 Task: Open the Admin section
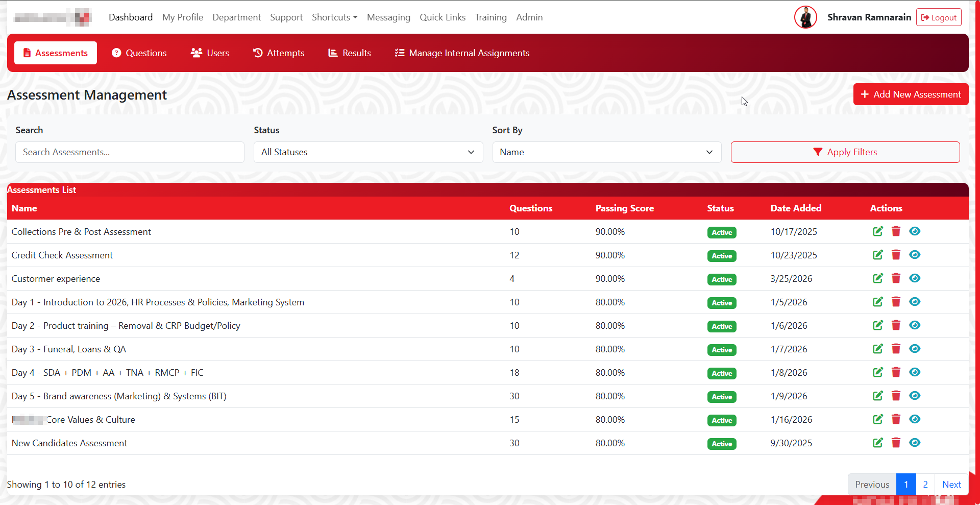tap(529, 17)
